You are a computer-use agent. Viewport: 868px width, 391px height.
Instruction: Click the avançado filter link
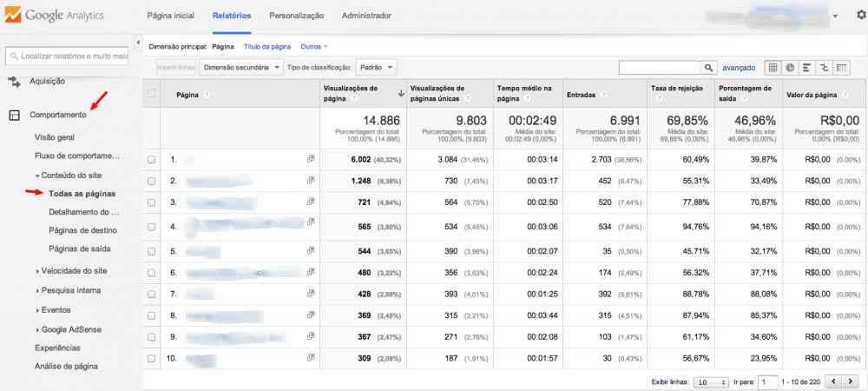[739, 68]
